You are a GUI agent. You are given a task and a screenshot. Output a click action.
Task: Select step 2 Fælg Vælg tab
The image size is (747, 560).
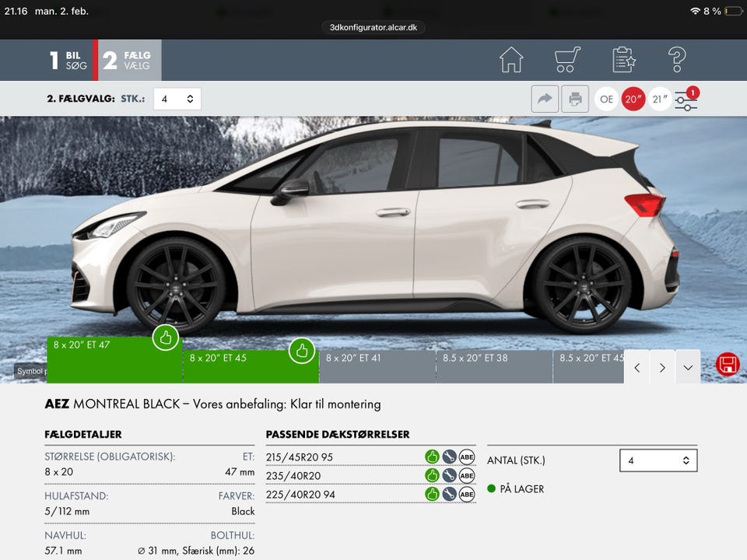tap(128, 61)
